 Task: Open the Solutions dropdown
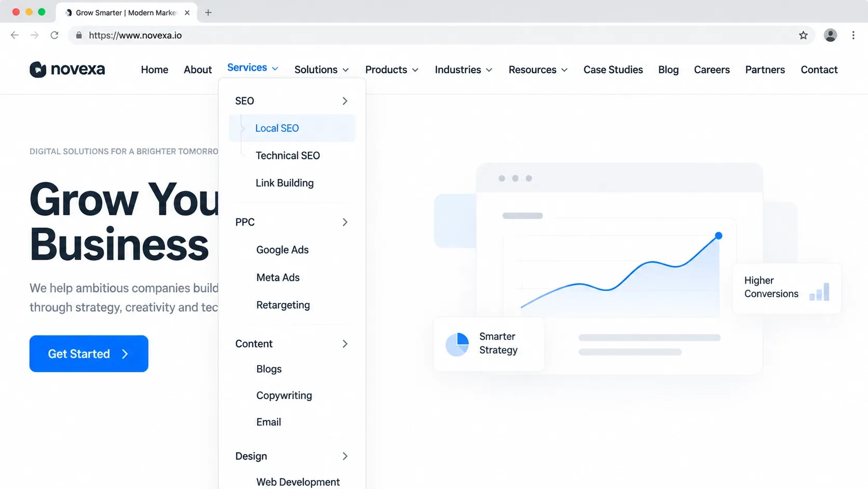pos(321,70)
